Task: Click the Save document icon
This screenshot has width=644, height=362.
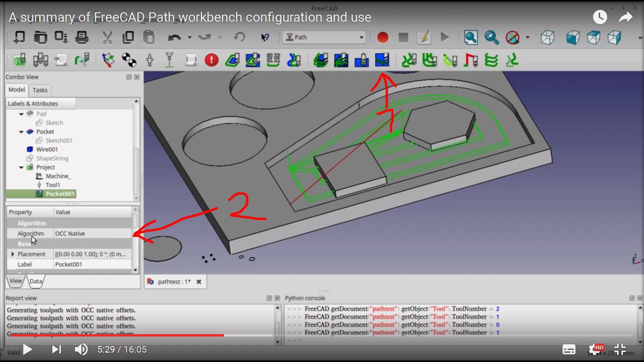Action: (61, 37)
